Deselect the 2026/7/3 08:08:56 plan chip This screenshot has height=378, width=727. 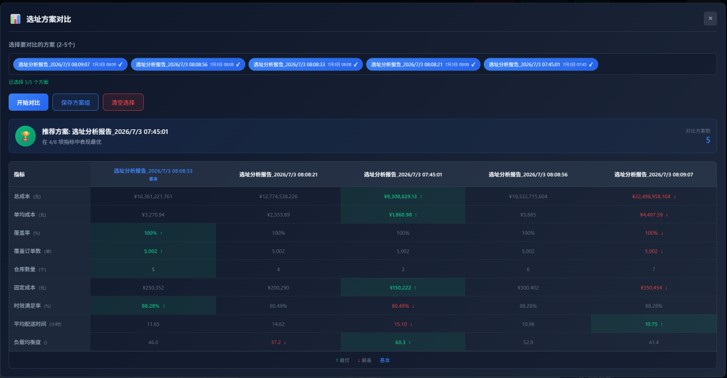point(188,64)
